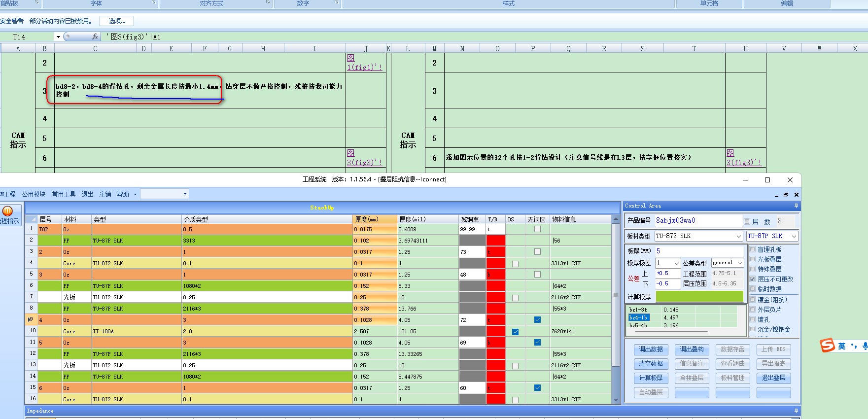Click the Sogou IME microphone icon
The height and width of the screenshot is (419, 868).
coord(865,347)
